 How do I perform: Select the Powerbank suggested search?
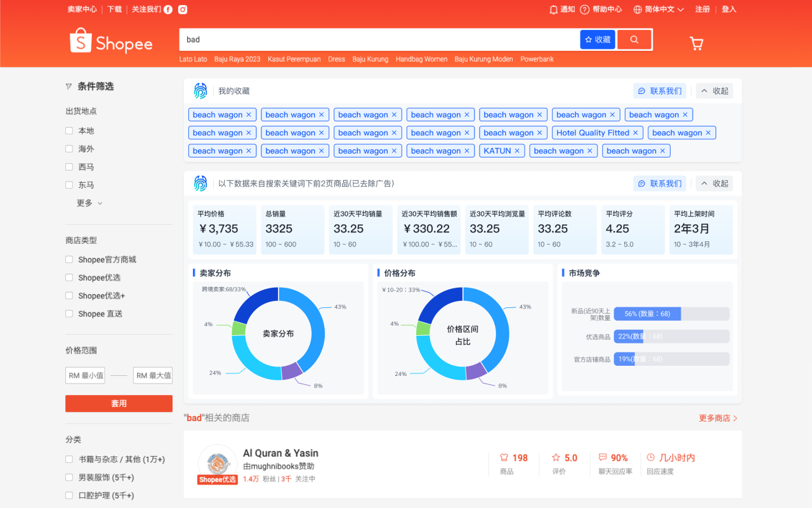(537, 59)
